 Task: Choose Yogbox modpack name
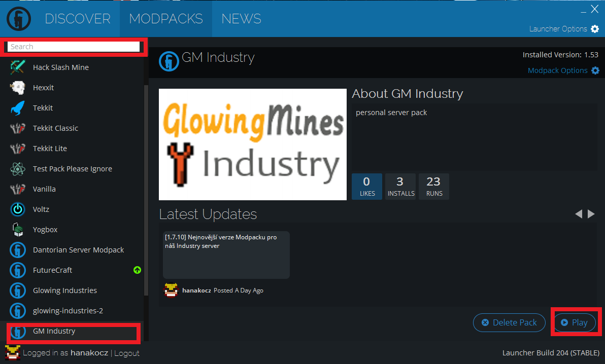tap(45, 230)
